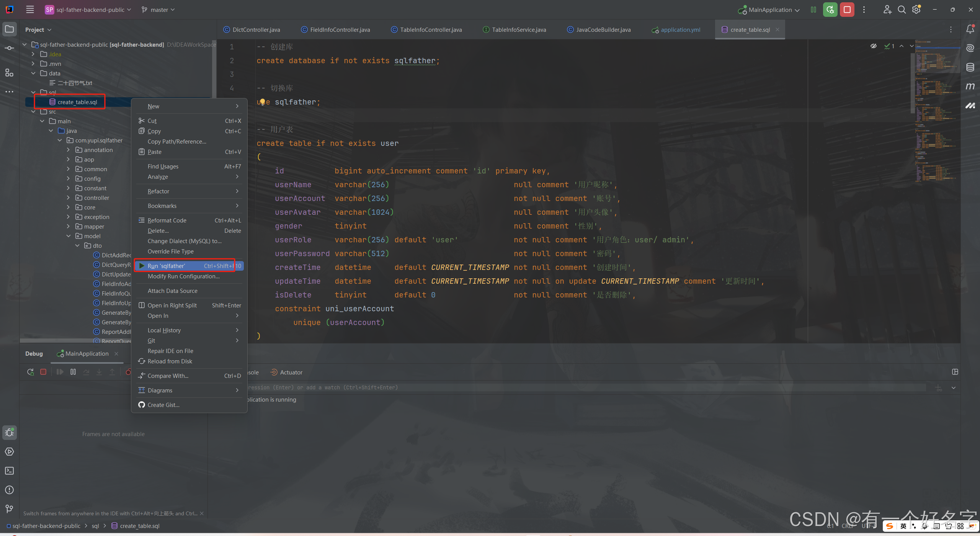Open debug layout settings icon
The height and width of the screenshot is (536, 980).
coord(955,372)
